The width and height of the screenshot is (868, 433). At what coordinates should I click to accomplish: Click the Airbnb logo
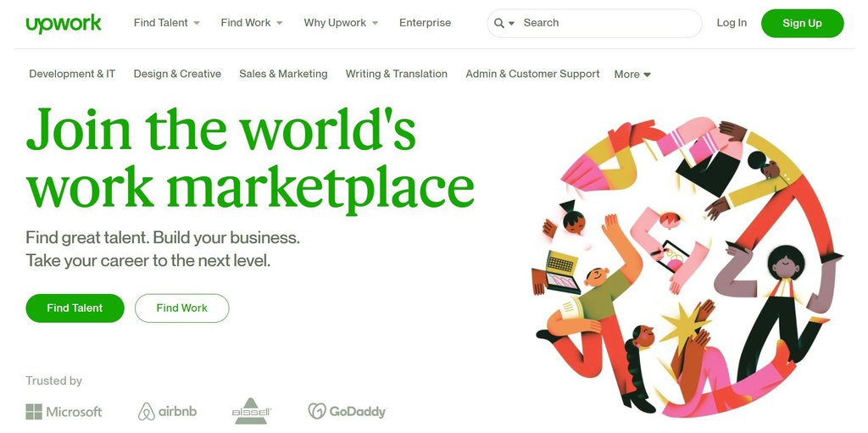[x=167, y=412]
